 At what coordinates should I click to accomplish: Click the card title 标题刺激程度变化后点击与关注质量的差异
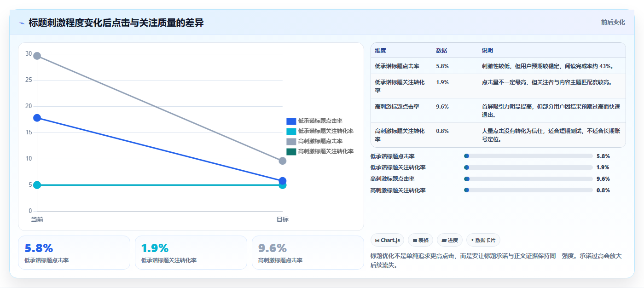[116, 23]
